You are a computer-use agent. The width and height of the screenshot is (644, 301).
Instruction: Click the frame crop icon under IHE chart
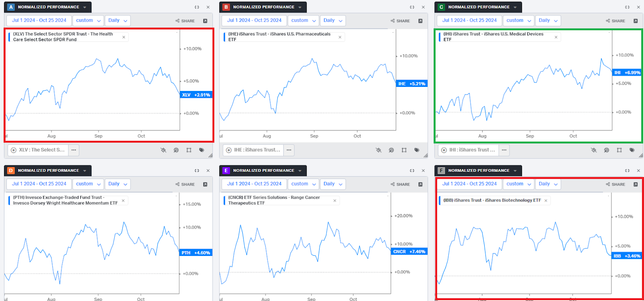pos(404,150)
